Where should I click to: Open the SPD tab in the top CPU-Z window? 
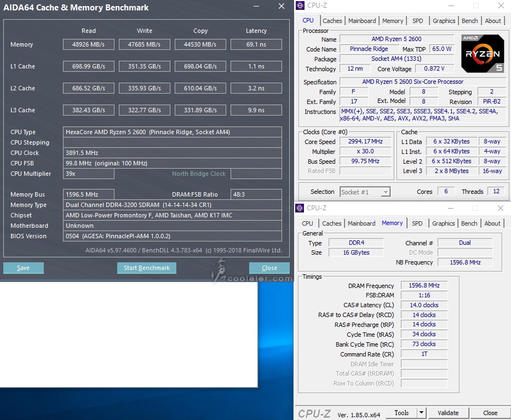click(417, 21)
